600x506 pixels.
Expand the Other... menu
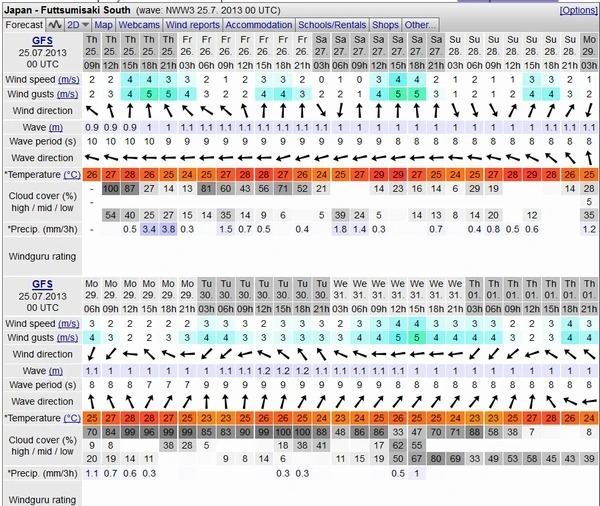[x=420, y=24]
